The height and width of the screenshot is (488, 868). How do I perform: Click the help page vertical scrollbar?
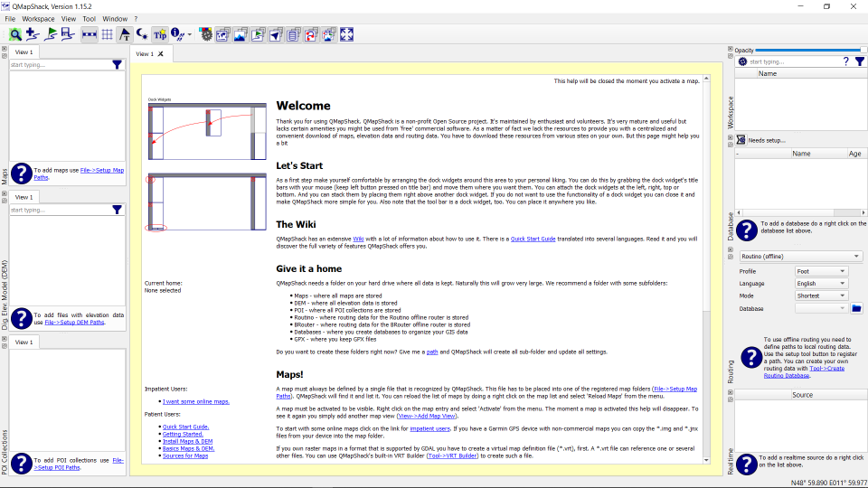(706, 271)
